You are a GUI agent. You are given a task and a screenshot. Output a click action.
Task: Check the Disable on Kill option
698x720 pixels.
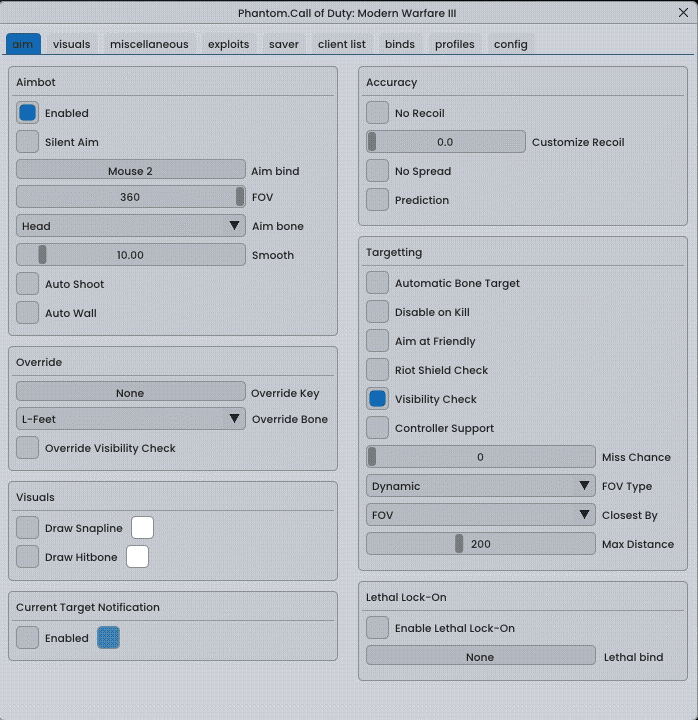click(377, 312)
